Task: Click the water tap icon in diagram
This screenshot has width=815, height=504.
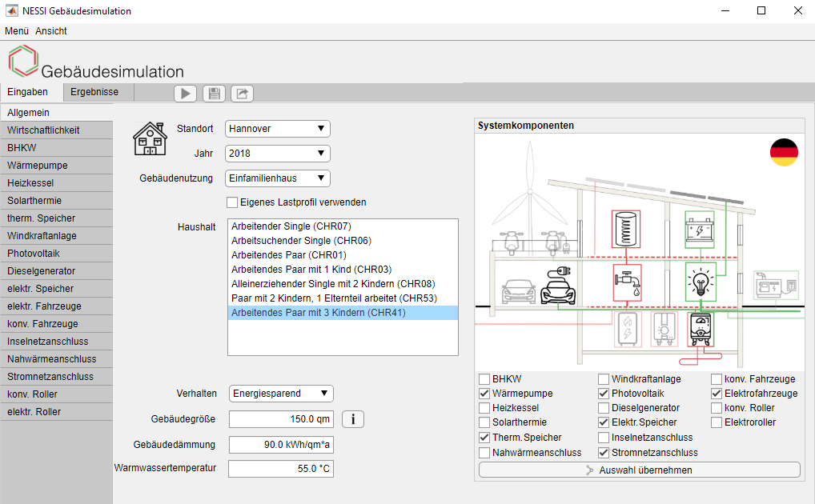Action: [628, 283]
